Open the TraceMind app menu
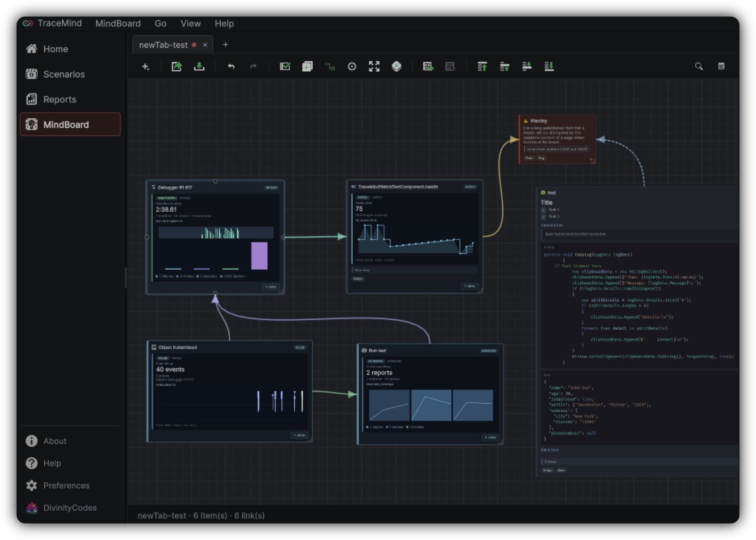Viewport: 756px width, 540px height. click(59, 23)
